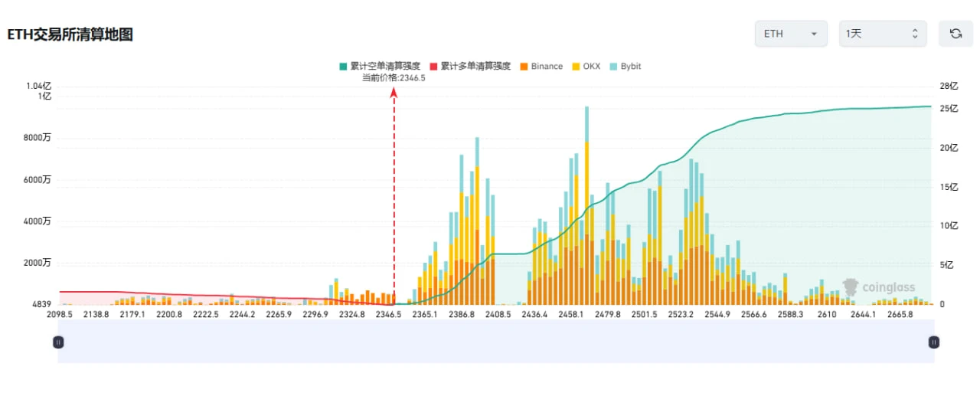Click the right axis label 10亿
The image size is (980, 393).
pyautogui.click(x=947, y=226)
